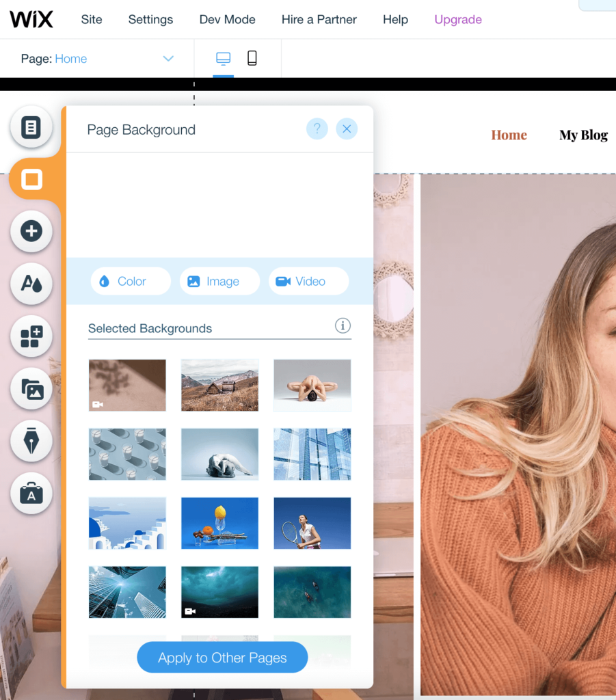Open the Blog pen nib icon

pos(31,441)
